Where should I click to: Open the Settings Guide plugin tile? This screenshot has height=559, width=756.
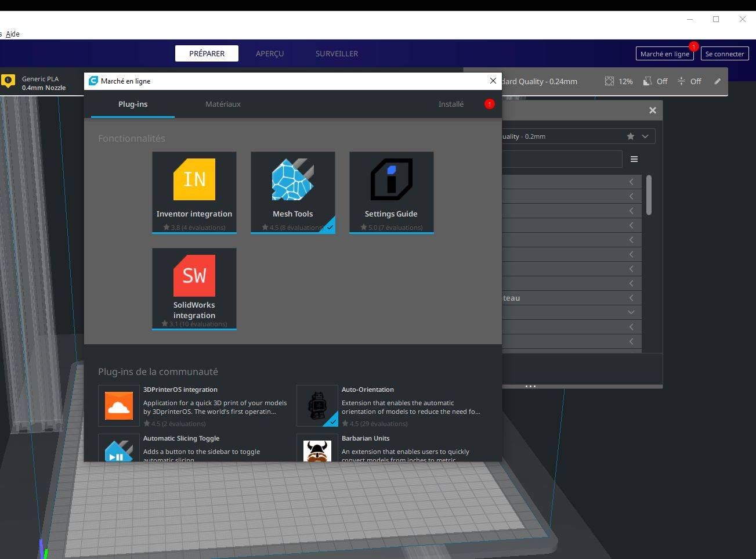(x=392, y=192)
